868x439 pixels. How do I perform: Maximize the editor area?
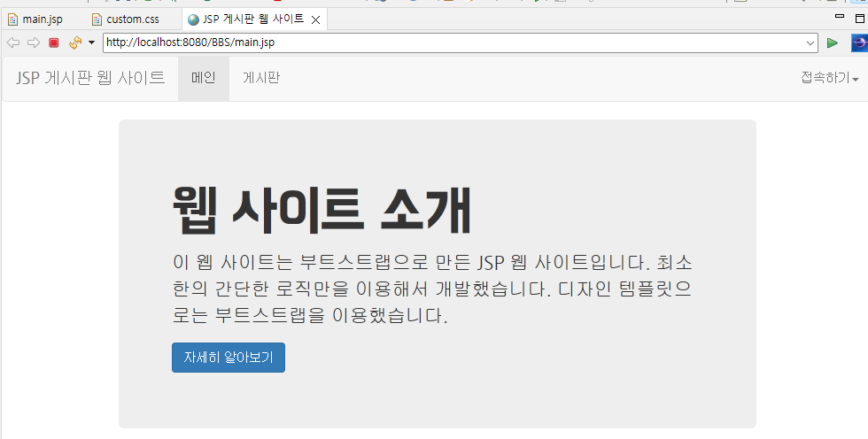click(x=860, y=19)
